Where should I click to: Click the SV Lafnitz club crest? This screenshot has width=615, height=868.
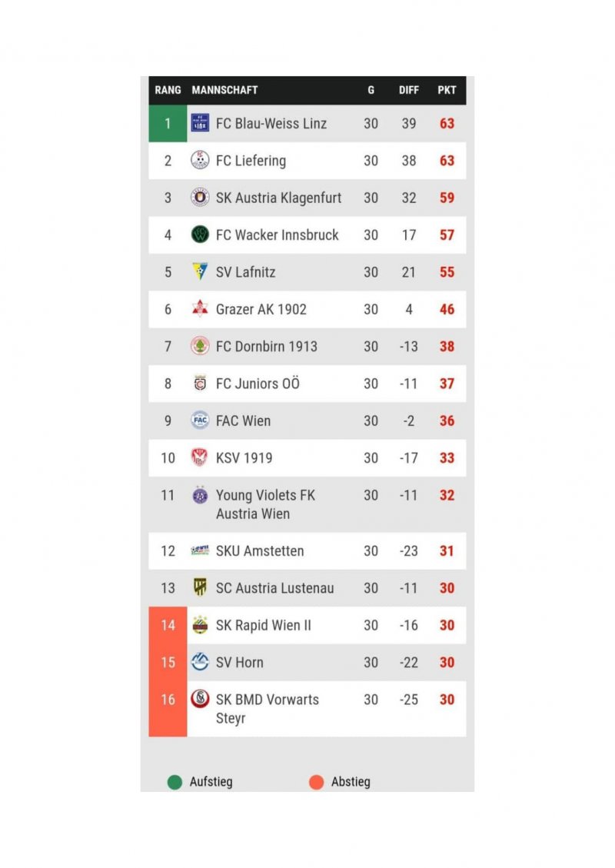tap(200, 271)
